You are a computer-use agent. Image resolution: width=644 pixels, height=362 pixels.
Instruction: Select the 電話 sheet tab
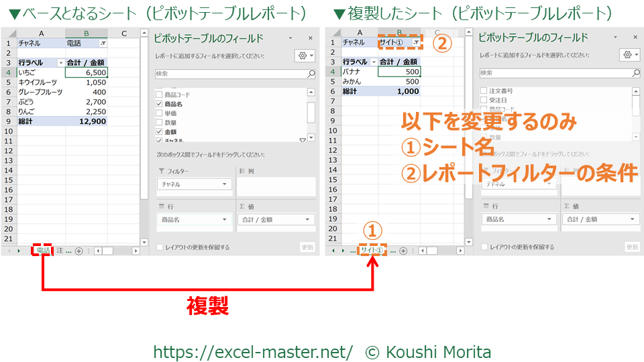43,251
